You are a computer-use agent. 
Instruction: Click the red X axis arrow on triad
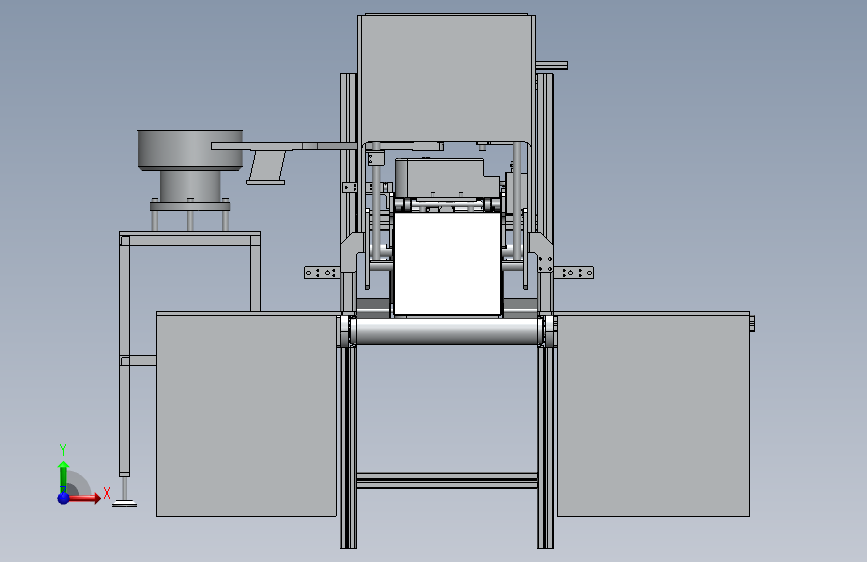pyautogui.click(x=86, y=498)
